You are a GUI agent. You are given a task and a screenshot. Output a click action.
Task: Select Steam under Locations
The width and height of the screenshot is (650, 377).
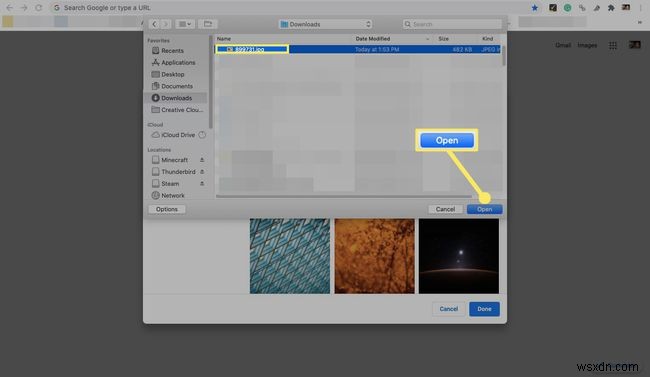point(170,183)
